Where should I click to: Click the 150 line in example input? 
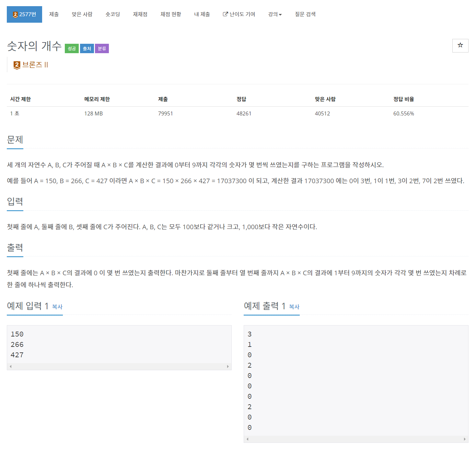(17, 334)
